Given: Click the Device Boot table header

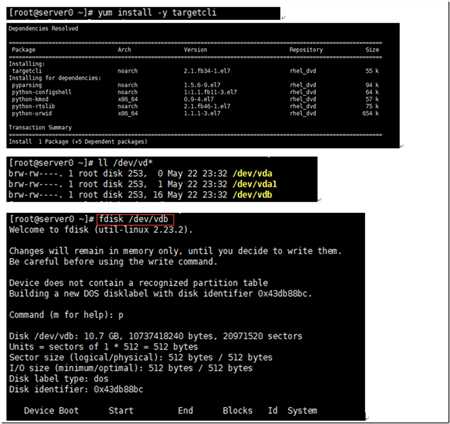Looking at the screenshot, I should click(x=51, y=411).
